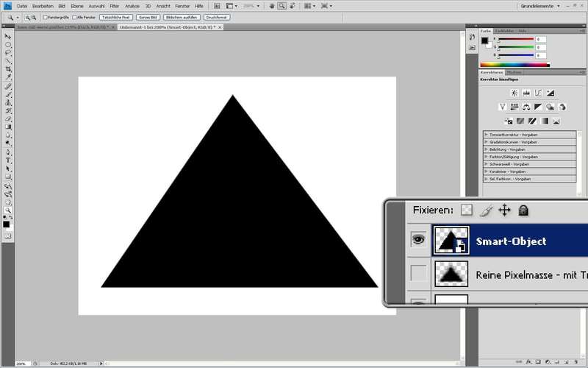
Task: Expand the Gradationskurven - Vorgaben presets
Action: pyautogui.click(x=487, y=141)
